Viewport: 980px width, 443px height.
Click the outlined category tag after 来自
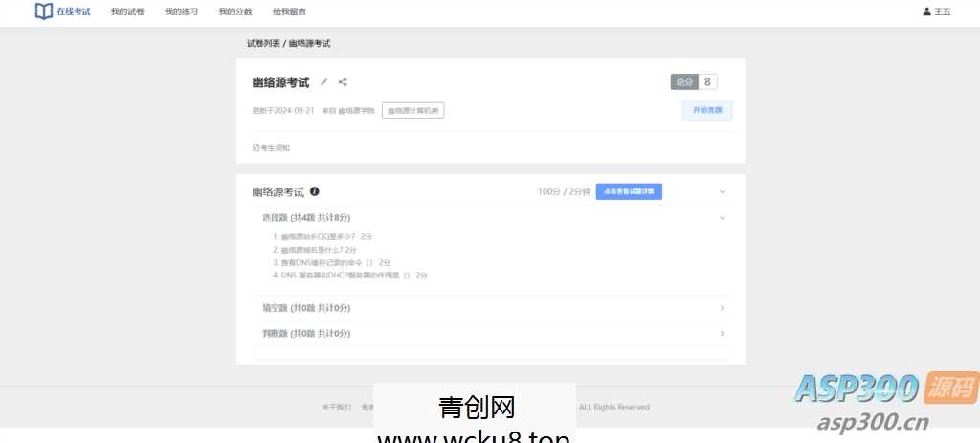coord(413,111)
